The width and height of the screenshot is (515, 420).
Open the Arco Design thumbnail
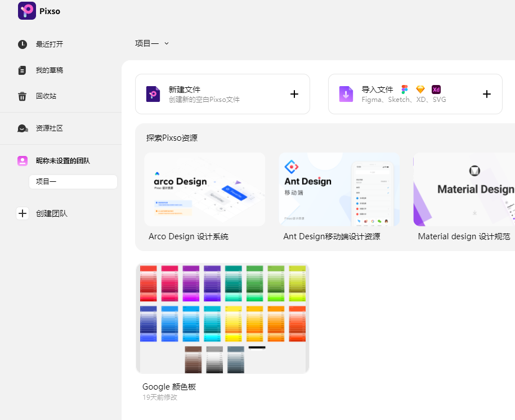(205, 189)
